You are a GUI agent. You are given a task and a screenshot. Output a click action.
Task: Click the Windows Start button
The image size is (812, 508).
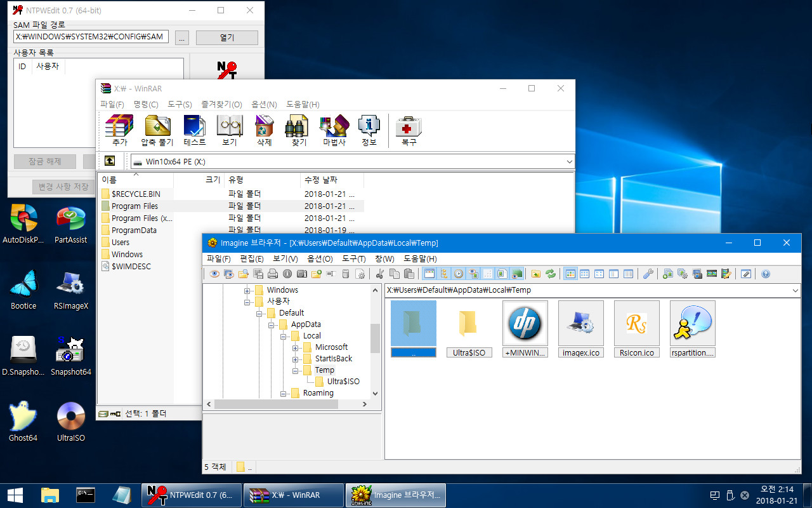coord(15,495)
